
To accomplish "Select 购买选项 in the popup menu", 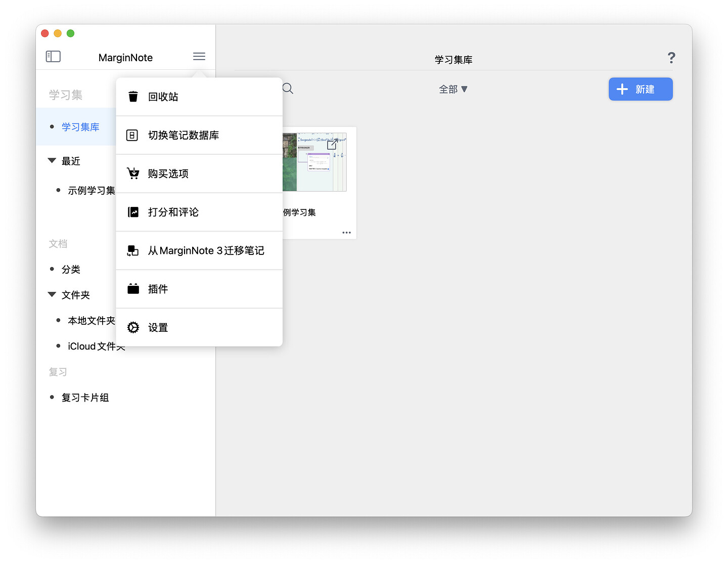I will (x=199, y=173).
